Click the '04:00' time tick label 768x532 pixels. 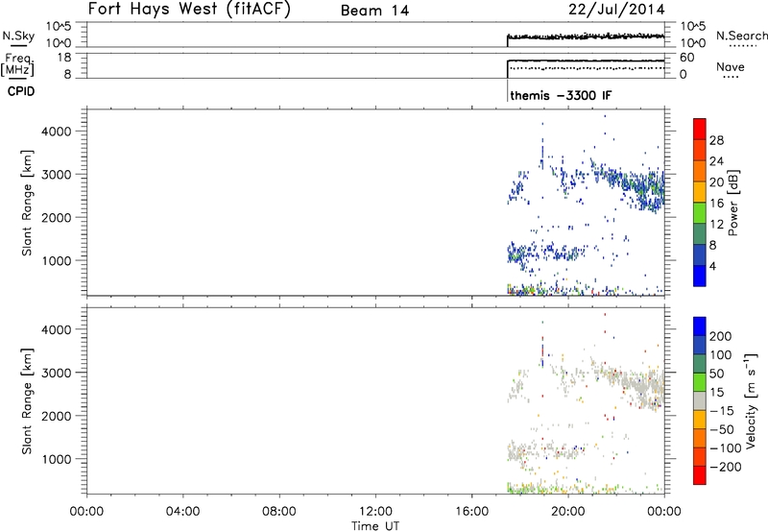[x=182, y=512]
